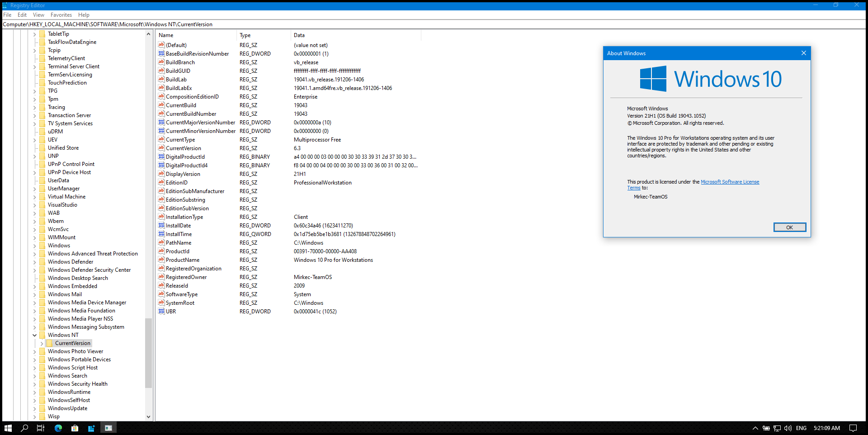Click the (Default) value icon
The height and width of the screenshot is (435, 868).
point(161,45)
